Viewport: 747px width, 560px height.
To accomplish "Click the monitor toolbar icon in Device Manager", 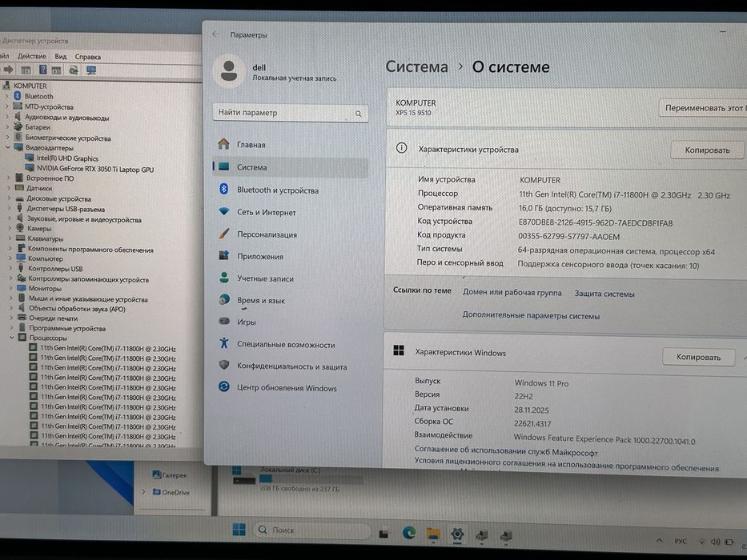I will click(91, 70).
